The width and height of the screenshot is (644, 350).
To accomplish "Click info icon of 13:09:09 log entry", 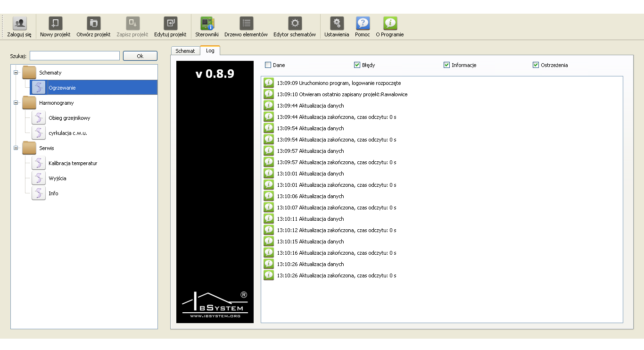I will coord(269,83).
